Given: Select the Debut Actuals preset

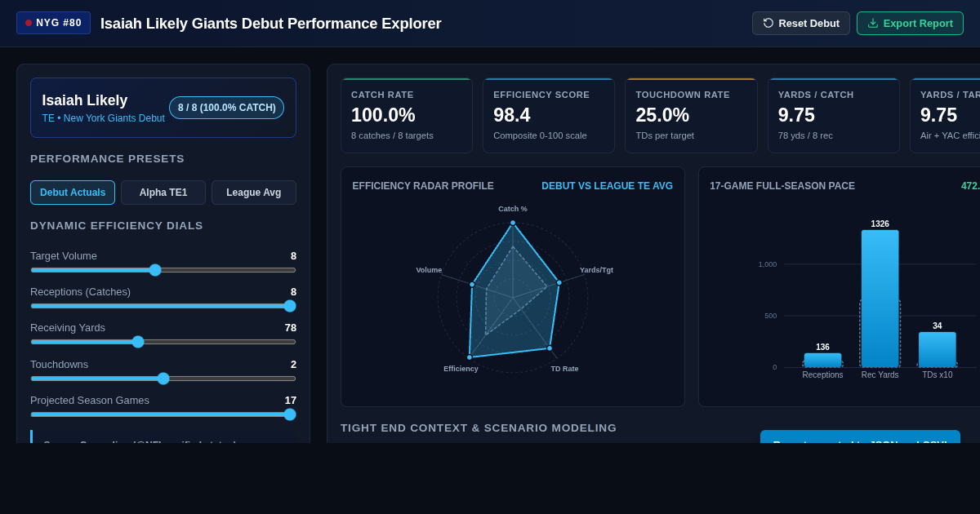Looking at the screenshot, I should click(73, 193).
